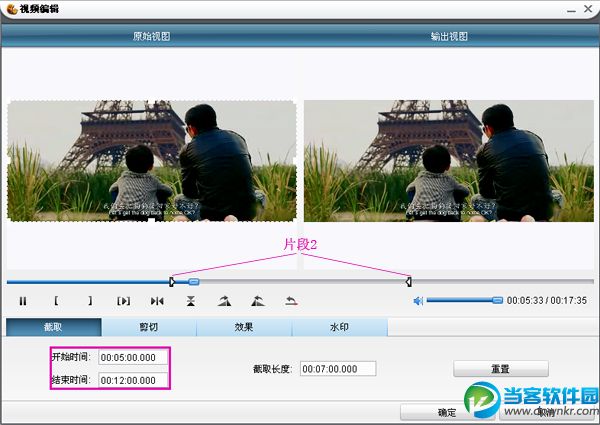600x425 pixels.
Task: Pause the video playback
Action: tap(23, 301)
